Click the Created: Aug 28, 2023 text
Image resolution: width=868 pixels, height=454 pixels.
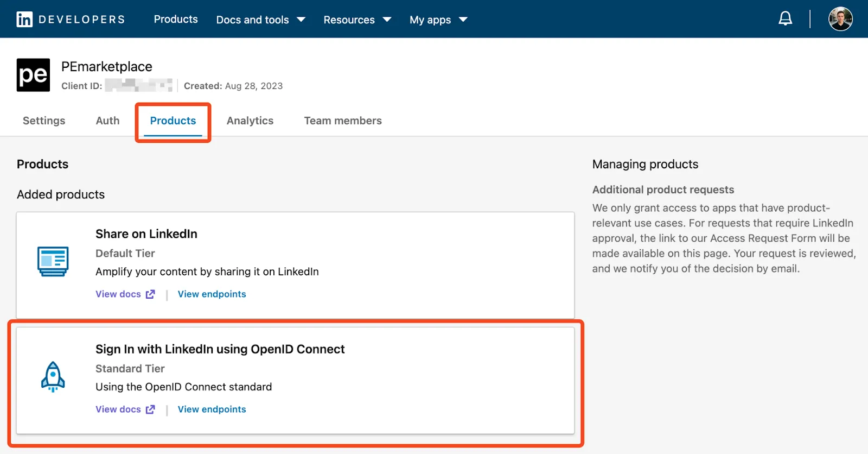point(233,86)
